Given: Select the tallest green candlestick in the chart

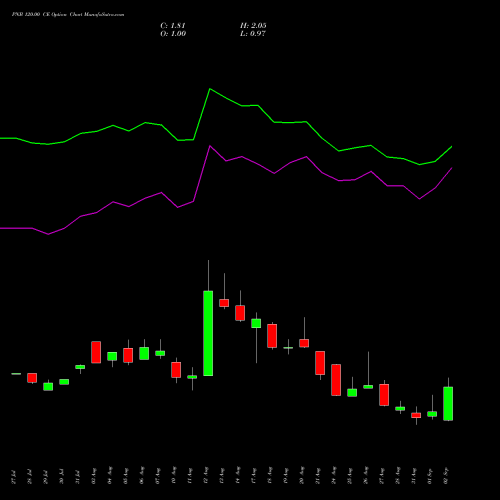Looking at the screenshot, I should (x=208, y=333).
